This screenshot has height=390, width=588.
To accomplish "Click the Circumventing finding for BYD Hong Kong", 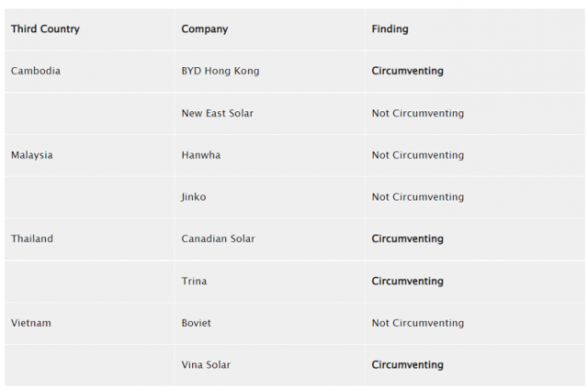I will [407, 71].
